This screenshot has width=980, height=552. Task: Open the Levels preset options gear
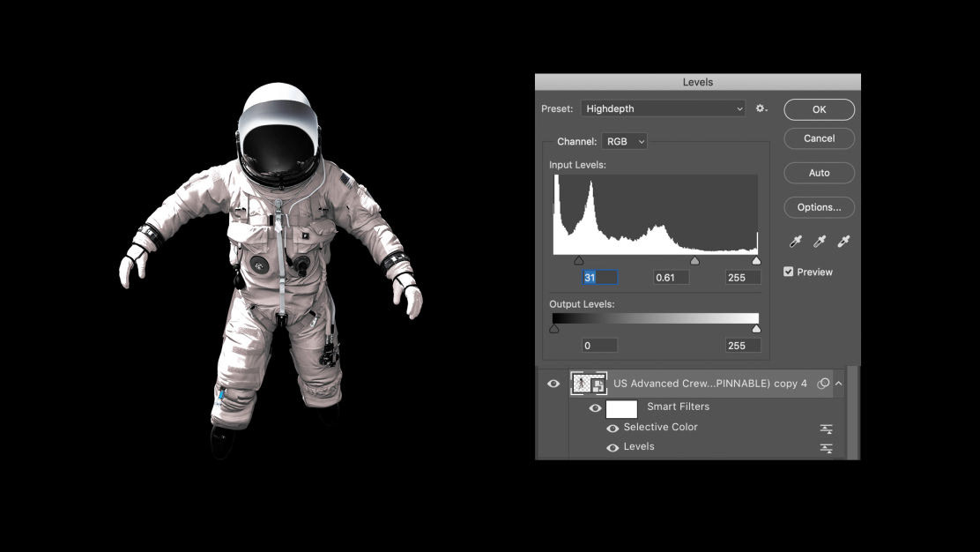tap(761, 108)
